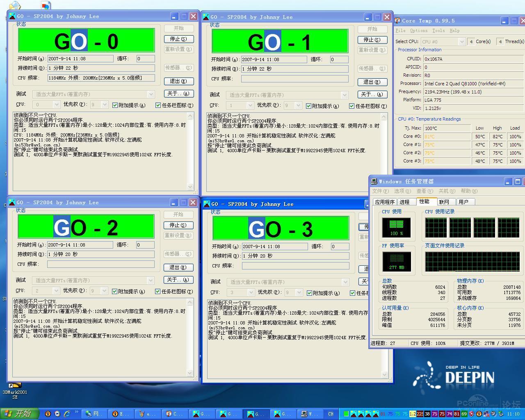Open the 测试 dropdown in GO-1 window
Viewport: 525px width, 420px height.
pyautogui.click(x=344, y=95)
